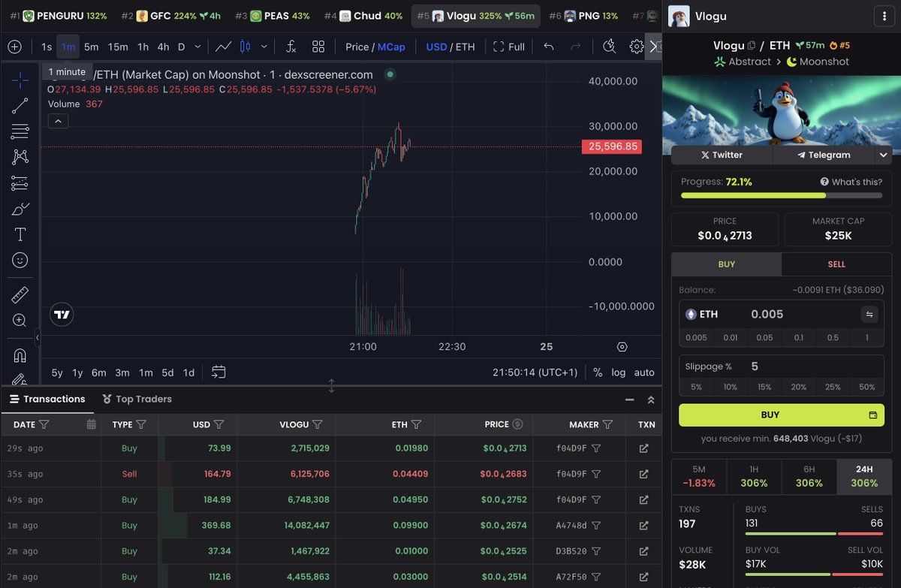Switch chart to line type
Screen dimensions: 901x588
[223, 47]
